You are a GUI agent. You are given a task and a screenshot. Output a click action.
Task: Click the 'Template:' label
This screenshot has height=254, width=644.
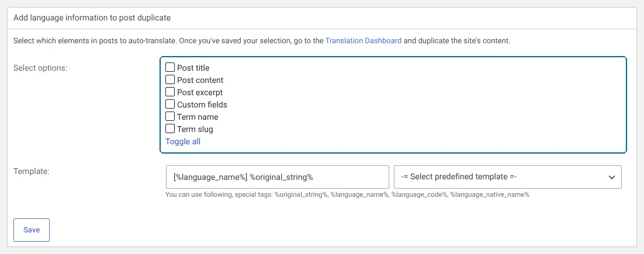click(31, 171)
